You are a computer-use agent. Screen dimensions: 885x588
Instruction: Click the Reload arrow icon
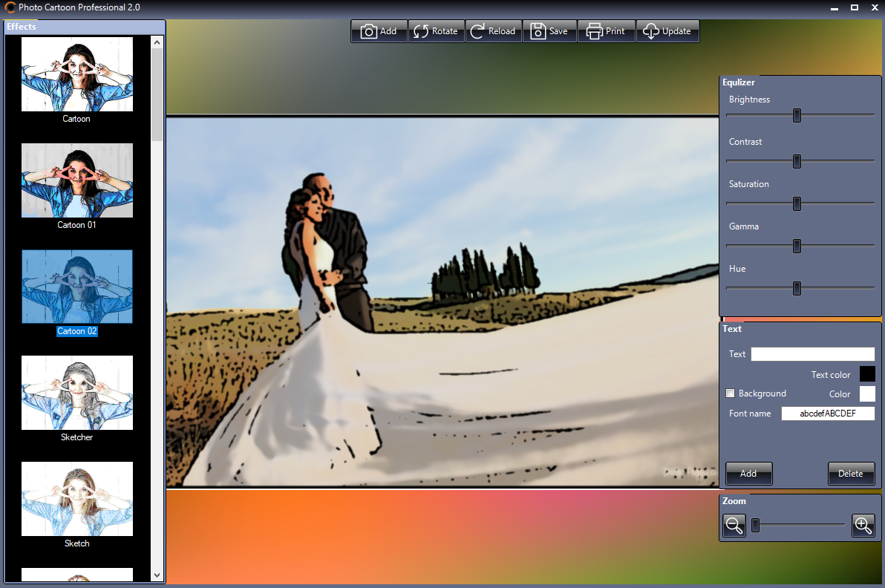click(x=477, y=31)
